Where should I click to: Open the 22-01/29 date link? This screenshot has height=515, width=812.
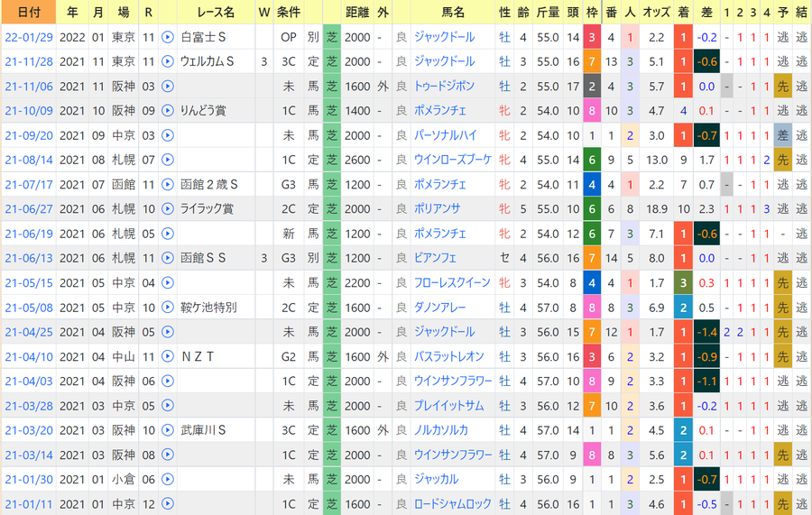click(x=29, y=37)
